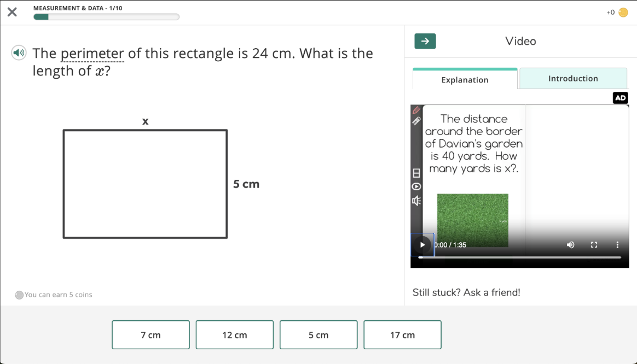Choose the 12 cm answer

234,335
